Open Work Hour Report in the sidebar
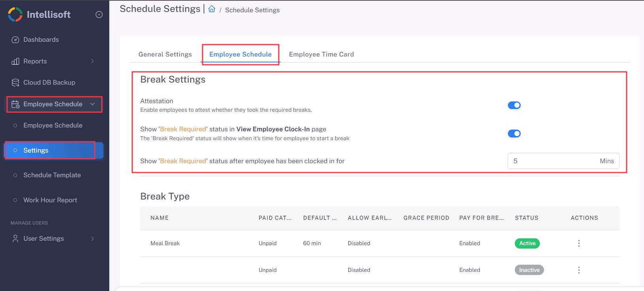Viewport: 644px width, 291px height. click(50, 200)
